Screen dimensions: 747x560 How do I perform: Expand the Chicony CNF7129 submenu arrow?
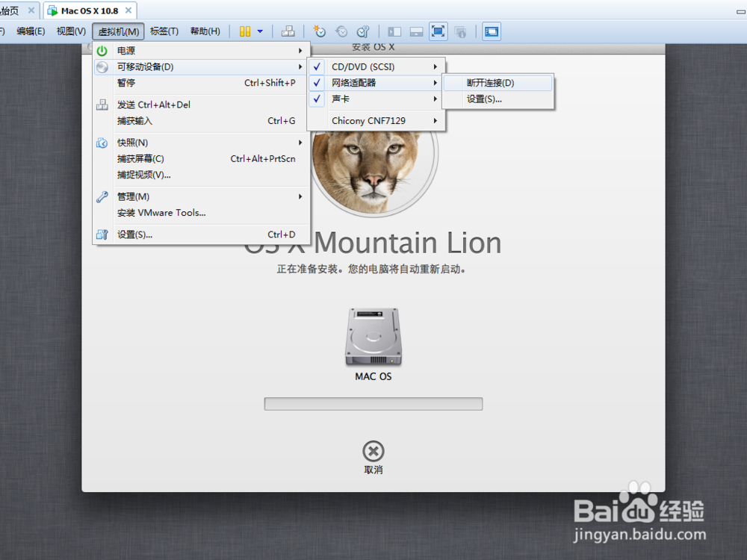click(435, 121)
